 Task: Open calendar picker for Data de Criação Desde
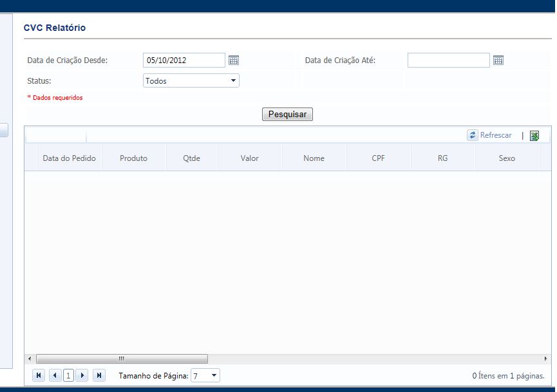point(233,61)
